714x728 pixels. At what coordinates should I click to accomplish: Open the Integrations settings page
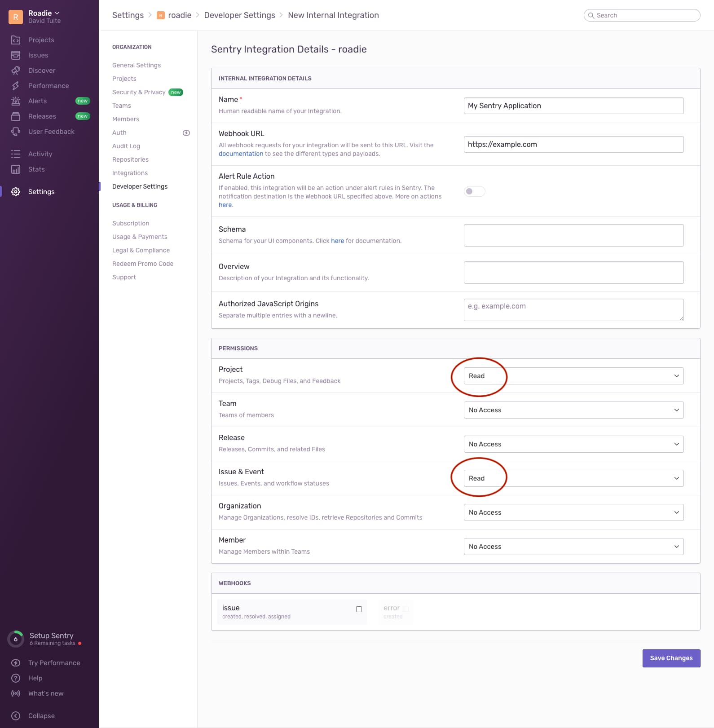[130, 173]
